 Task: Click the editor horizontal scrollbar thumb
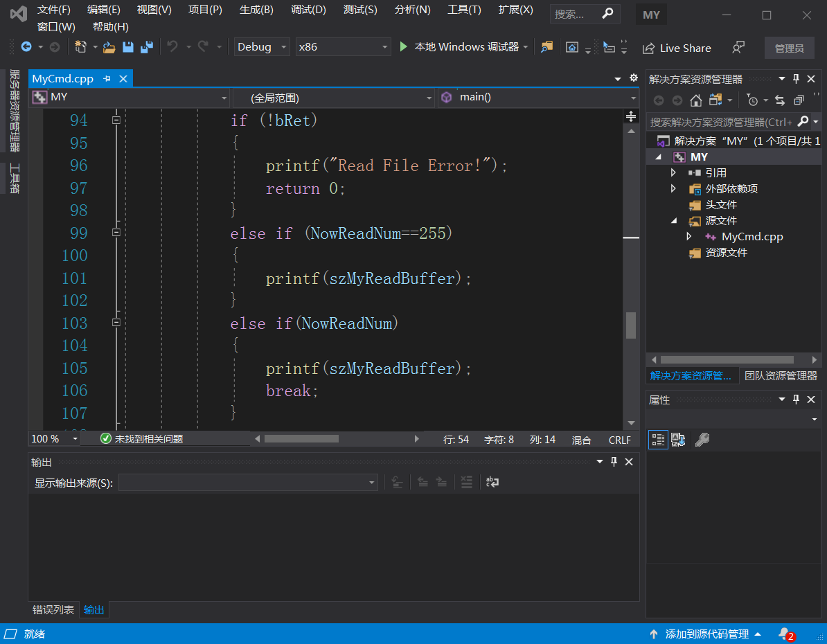point(301,439)
